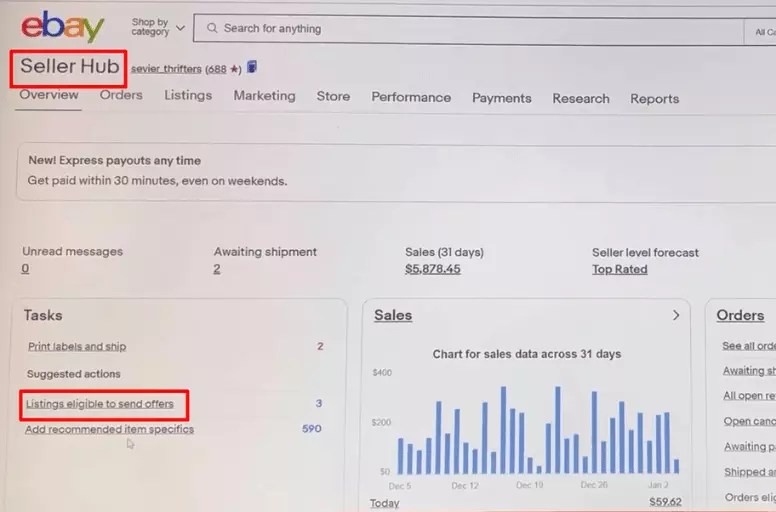
Task: Click the 688 feedback score link
Action: (x=217, y=69)
